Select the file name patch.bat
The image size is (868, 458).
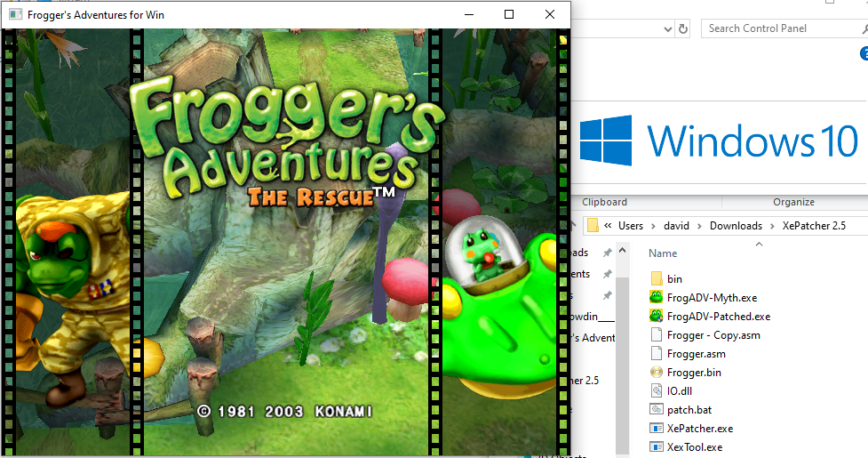(x=689, y=410)
